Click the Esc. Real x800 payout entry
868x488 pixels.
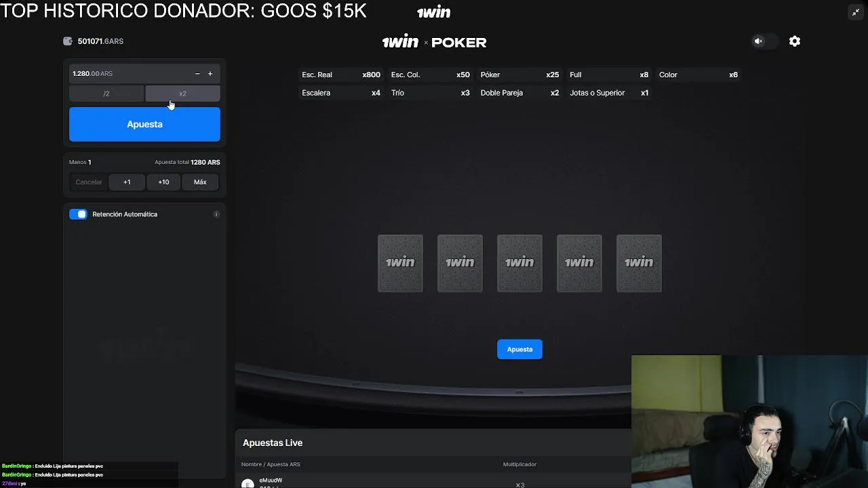341,75
